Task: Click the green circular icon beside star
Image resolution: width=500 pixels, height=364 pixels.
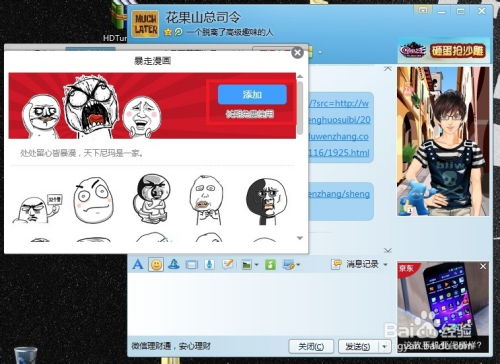Action: click(179, 32)
